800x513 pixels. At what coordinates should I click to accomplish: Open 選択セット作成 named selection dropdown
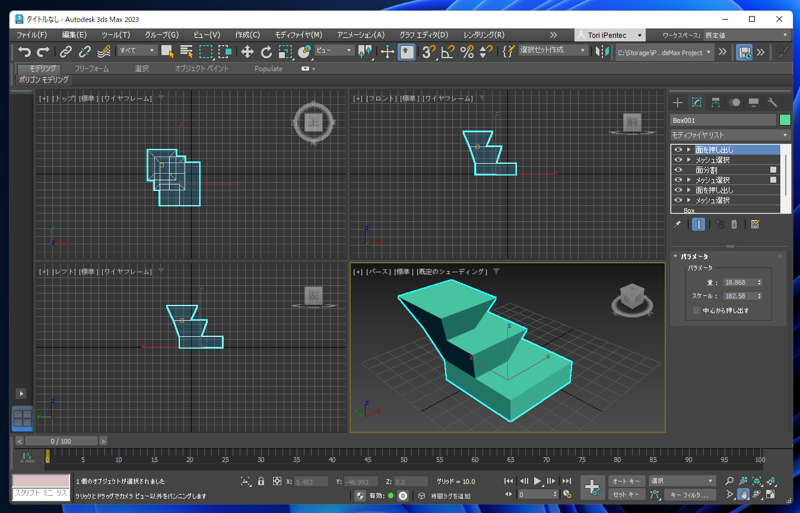coord(553,50)
